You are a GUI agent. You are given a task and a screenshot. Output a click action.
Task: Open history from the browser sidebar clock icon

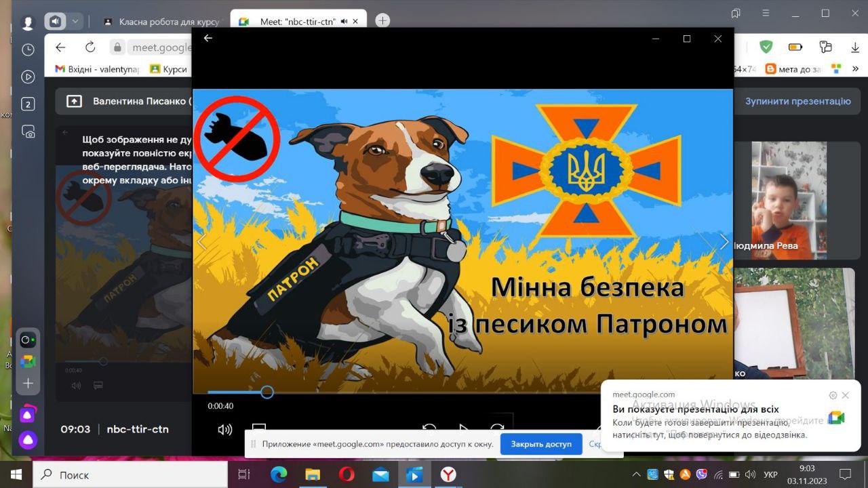click(x=28, y=49)
